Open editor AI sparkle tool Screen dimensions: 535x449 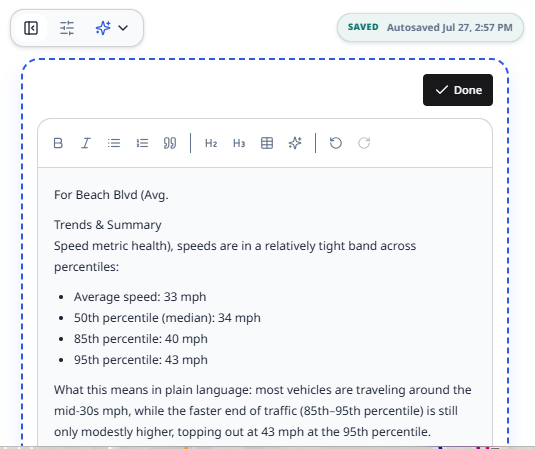tap(295, 143)
